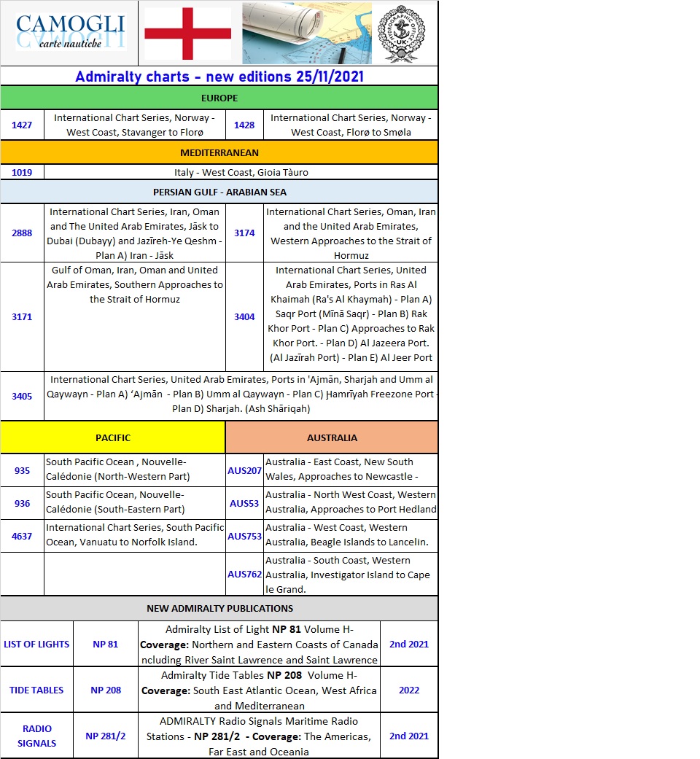This screenshot has height=759, width=700.
Task: Open chart number 3405
Action: (22, 396)
